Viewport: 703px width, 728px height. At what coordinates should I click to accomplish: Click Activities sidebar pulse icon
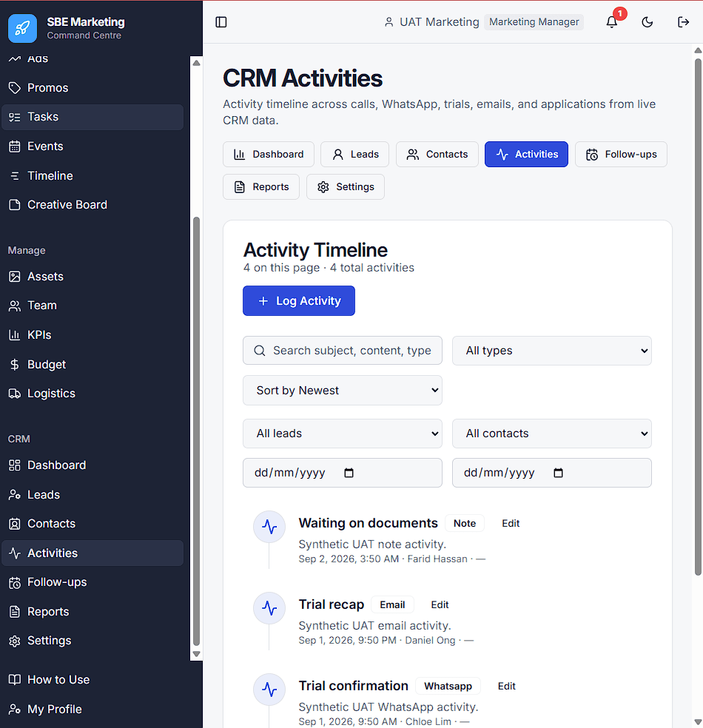15,553
